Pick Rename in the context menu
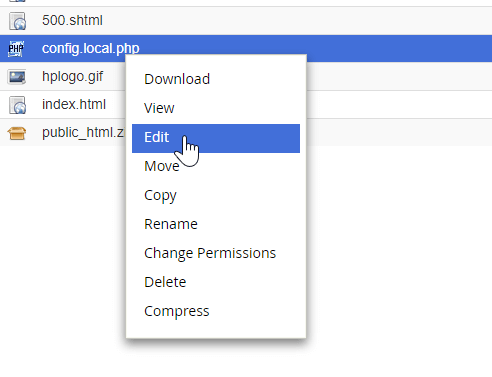 click(x=171, y=224)
